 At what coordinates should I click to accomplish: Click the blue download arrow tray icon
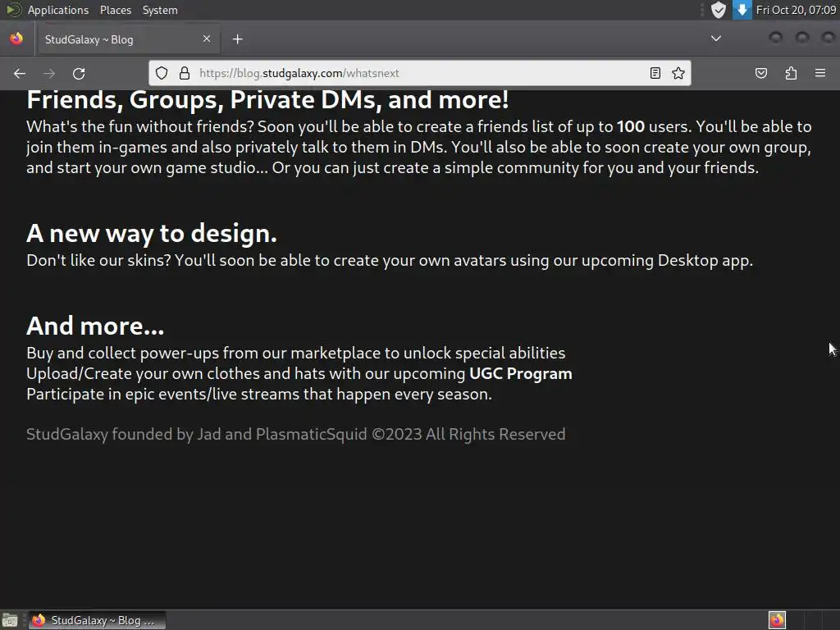click(742, 10)
